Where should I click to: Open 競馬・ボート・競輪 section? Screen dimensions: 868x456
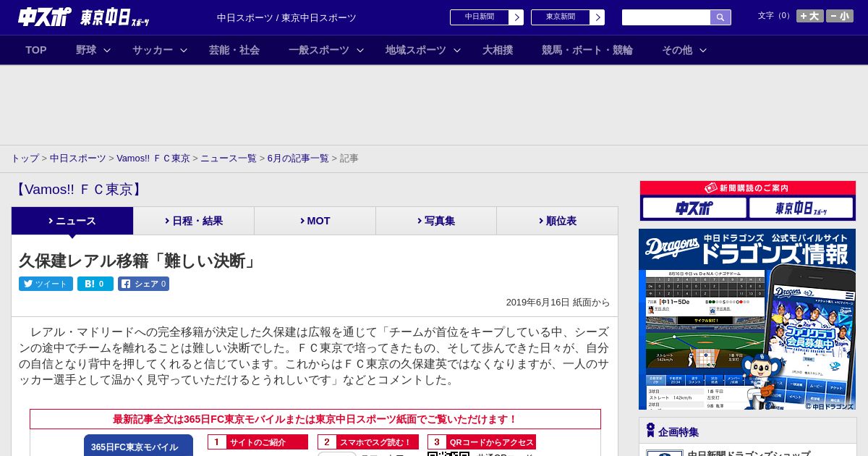587,50
